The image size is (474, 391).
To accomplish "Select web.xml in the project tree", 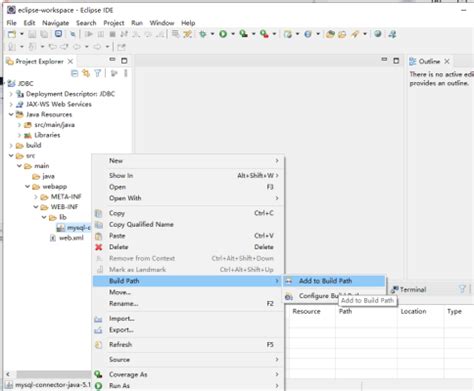I will point(71,238).
